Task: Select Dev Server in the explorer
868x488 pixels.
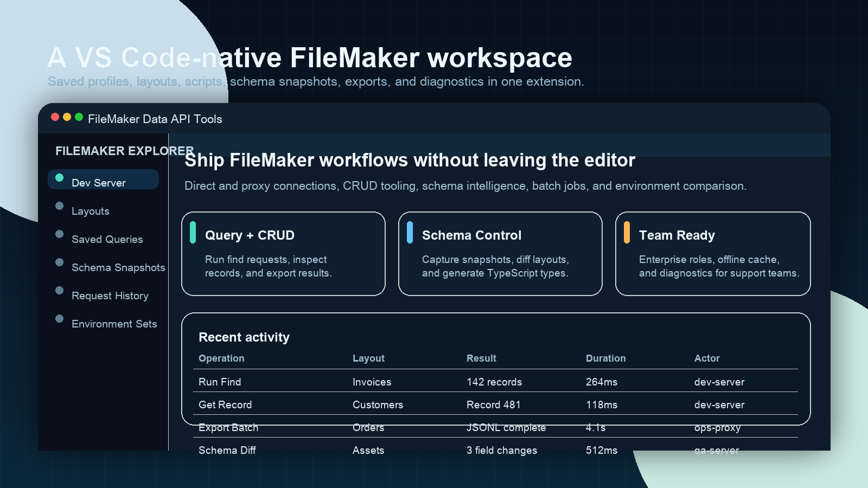Action: coord(103,179)
